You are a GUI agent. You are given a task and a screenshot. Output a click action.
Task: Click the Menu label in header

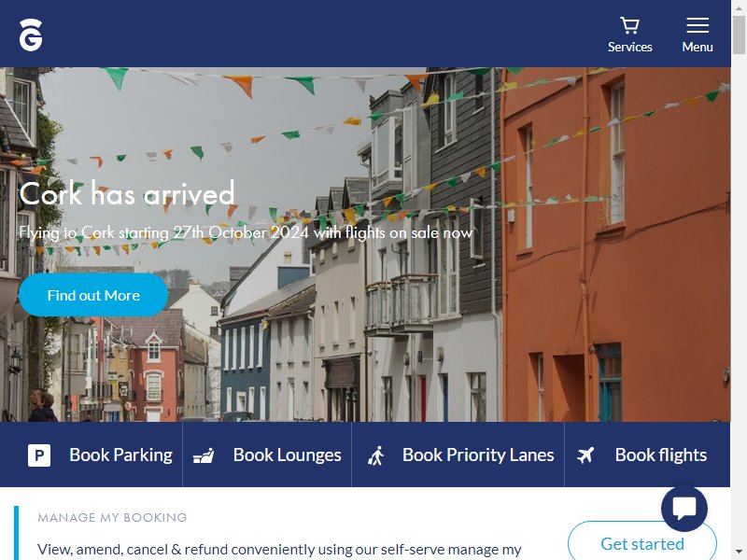pos(698,47)
